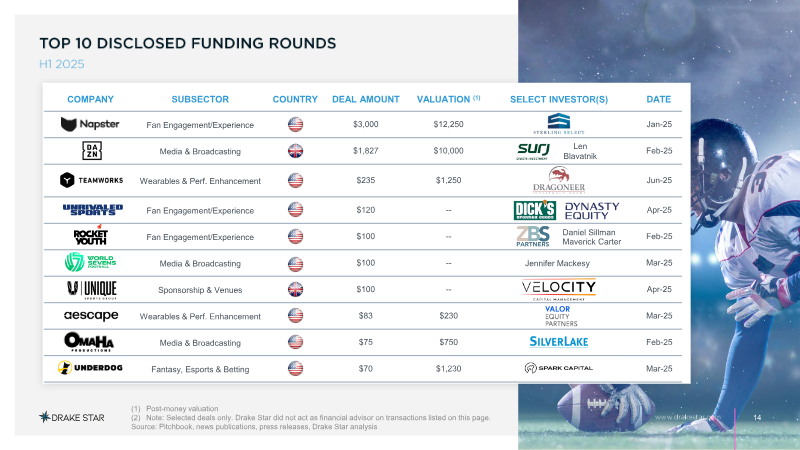
Task: Click the DEAL AMOUNT column header
Action: pyautogui.click(x=366, y=99)
